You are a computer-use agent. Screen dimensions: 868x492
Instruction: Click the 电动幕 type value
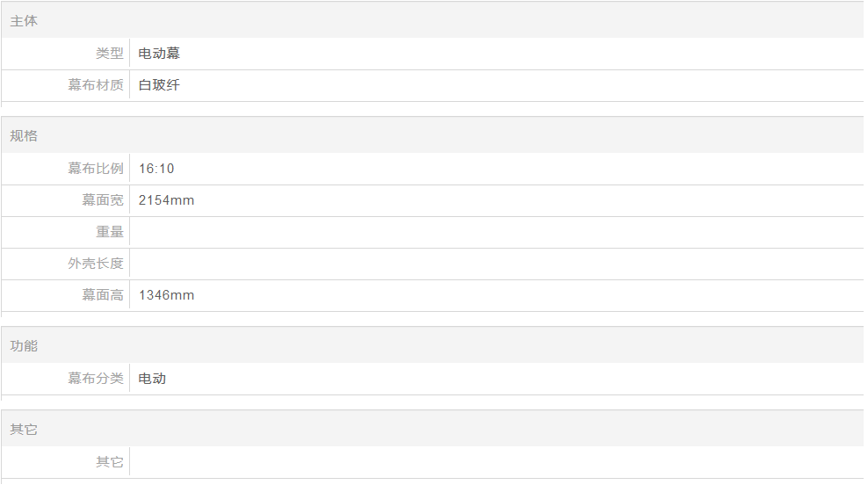point(159,53)
